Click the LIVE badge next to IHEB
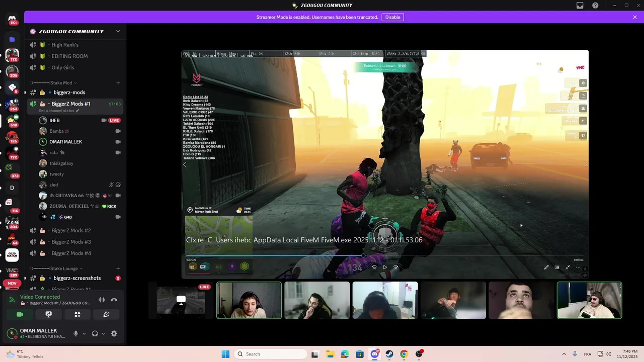The height and width of the screenshot is (362, 644). click(x=115, y=120)
